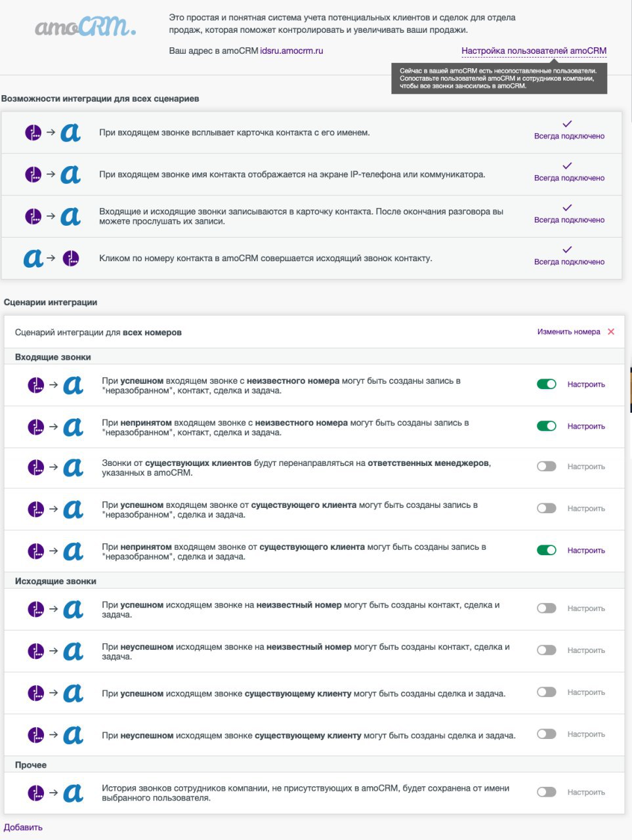Click purple phone icon in contact card popup row

click(x=33, y=133)
